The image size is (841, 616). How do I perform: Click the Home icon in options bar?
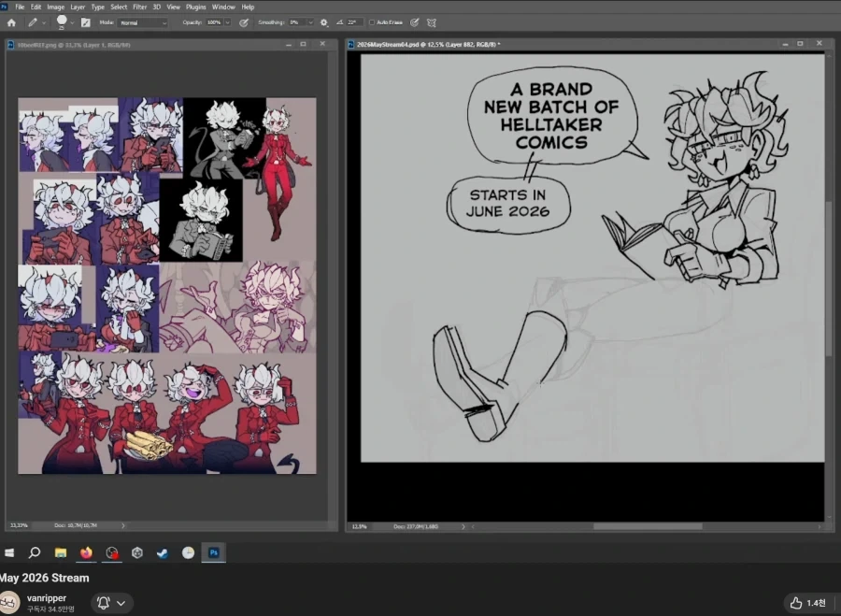tap(12, 22)
